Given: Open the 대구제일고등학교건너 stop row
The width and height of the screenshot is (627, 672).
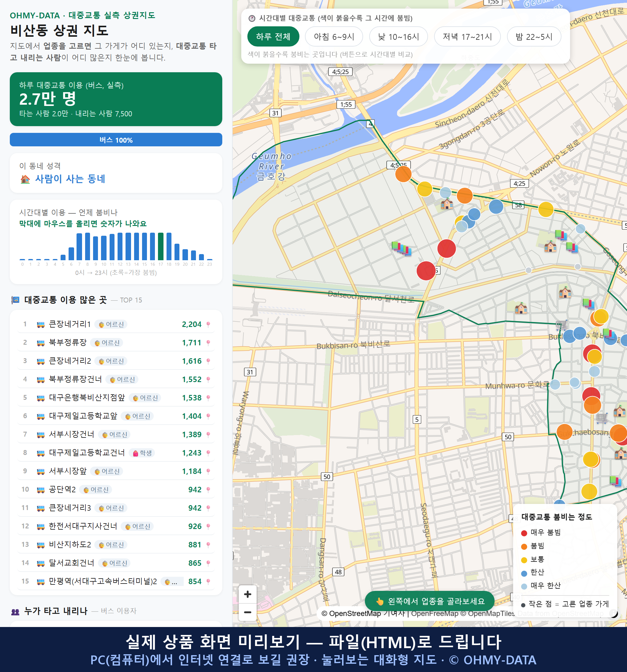Looking at the screenshot, I should tap(116, 453).
